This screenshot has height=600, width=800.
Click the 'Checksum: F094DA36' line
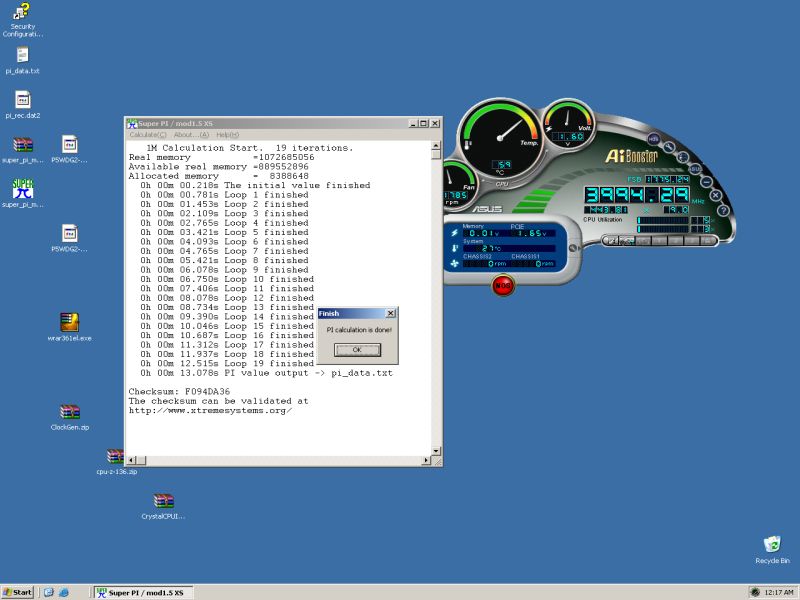(x=179, y=392)
